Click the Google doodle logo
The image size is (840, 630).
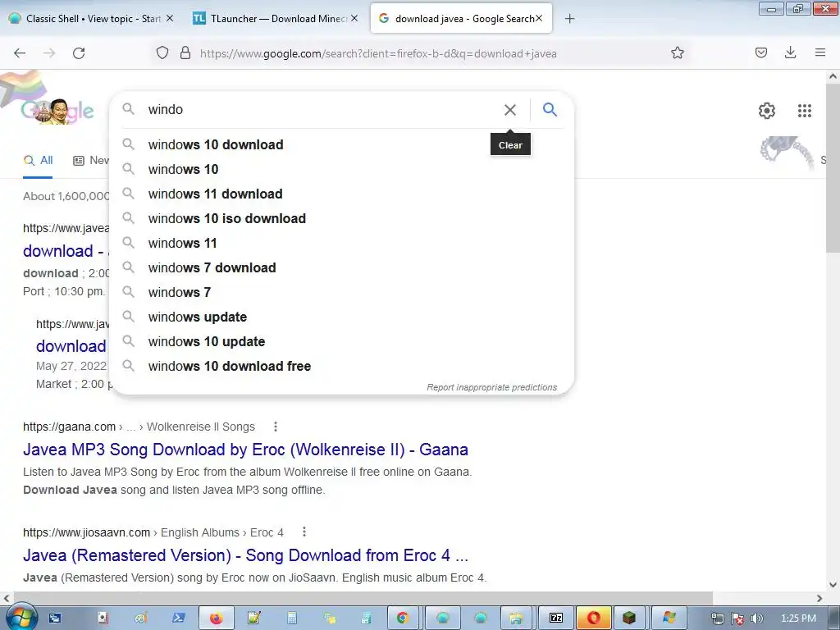click(x=57, y=111)
